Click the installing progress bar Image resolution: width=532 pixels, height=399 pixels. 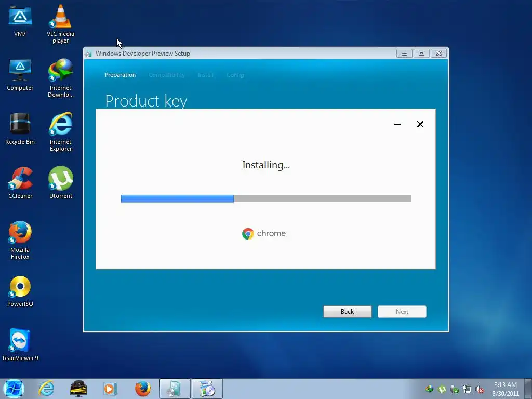point(266,198)
